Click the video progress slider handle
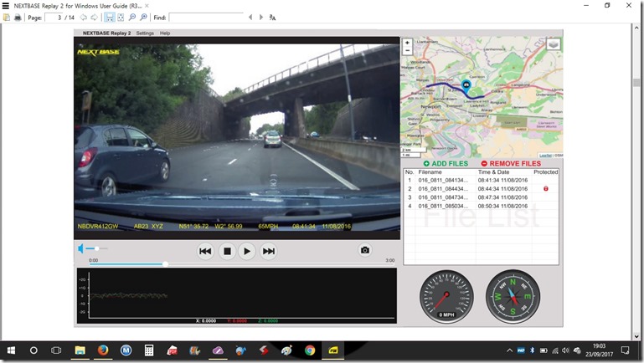The width and height of the screenshot is (644, 363). coord(165,264)
